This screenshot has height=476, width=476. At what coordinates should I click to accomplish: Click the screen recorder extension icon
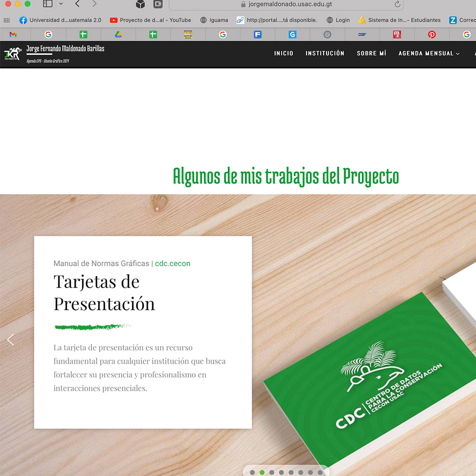tap(158, 4)
